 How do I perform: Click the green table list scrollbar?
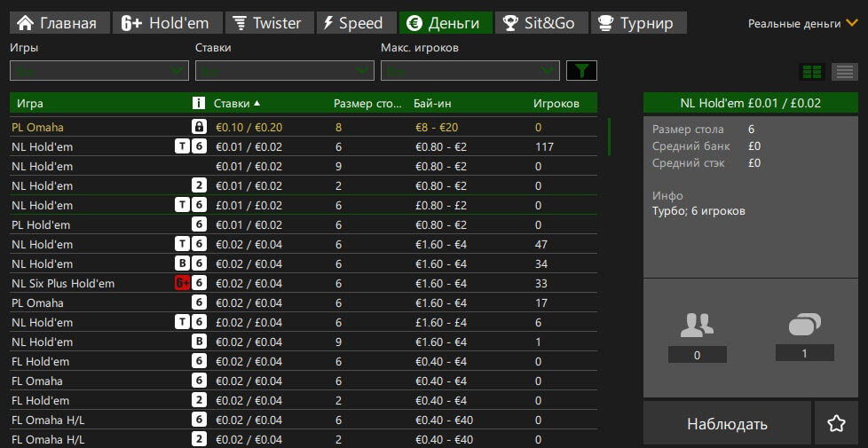[x=609, y=137]
